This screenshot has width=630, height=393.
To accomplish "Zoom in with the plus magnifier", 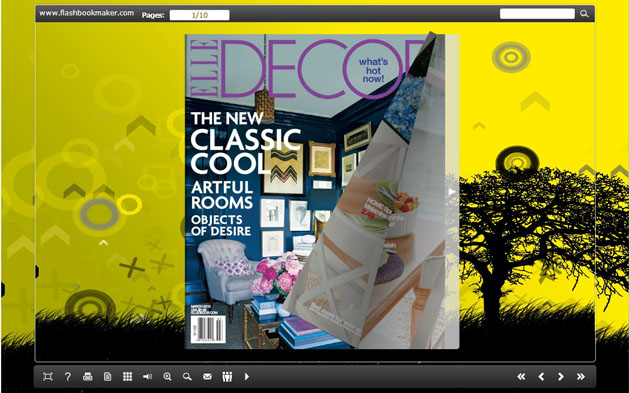I will pyautogui.click(x=167, y=377).
